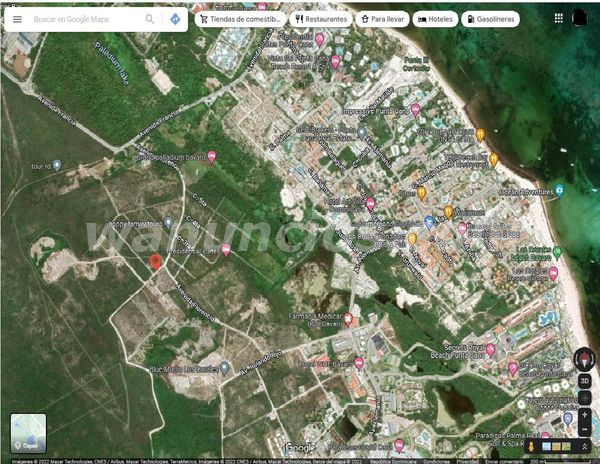Open the Google apps grid
The width and height of the screenshot is (600, 464).
pos(559,18)
